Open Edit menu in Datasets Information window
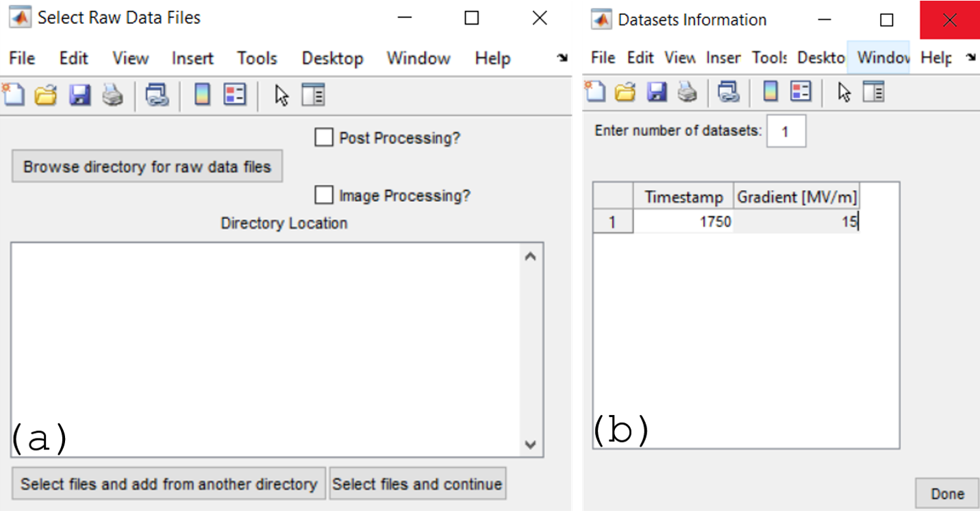 coord(640,58)
